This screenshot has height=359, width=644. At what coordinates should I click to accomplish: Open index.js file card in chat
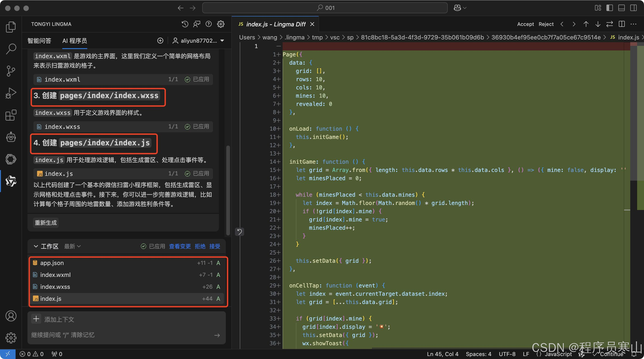click(123, 174)
